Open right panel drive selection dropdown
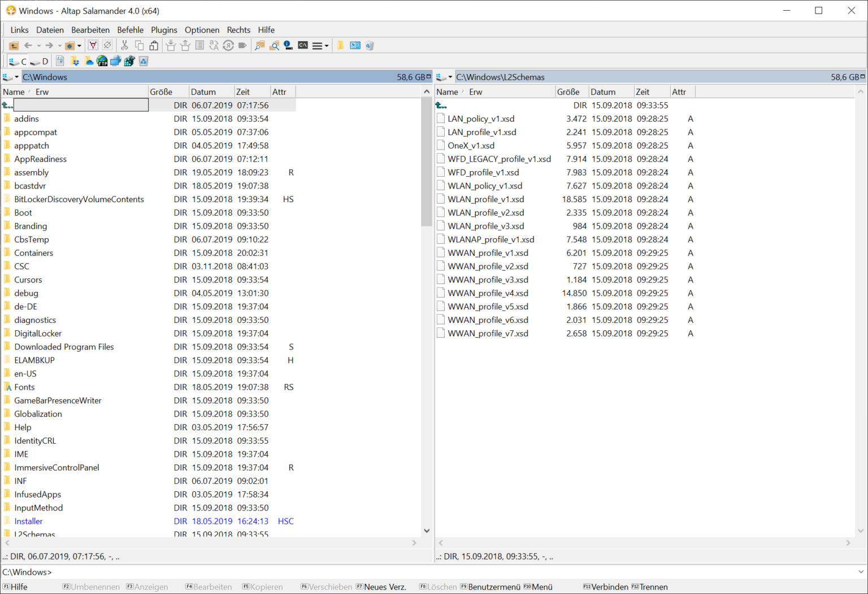 tap(445, 77)
